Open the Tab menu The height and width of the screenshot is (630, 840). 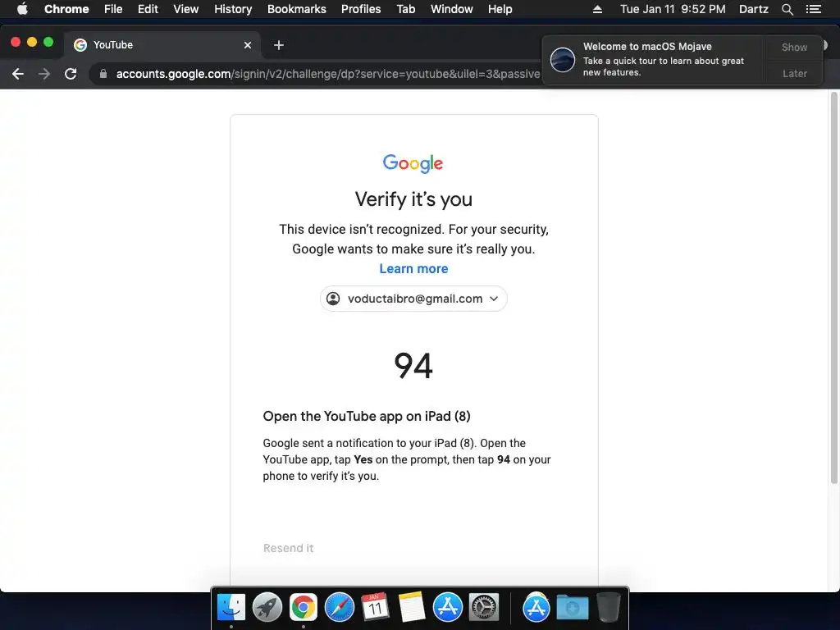pos(405,9)
